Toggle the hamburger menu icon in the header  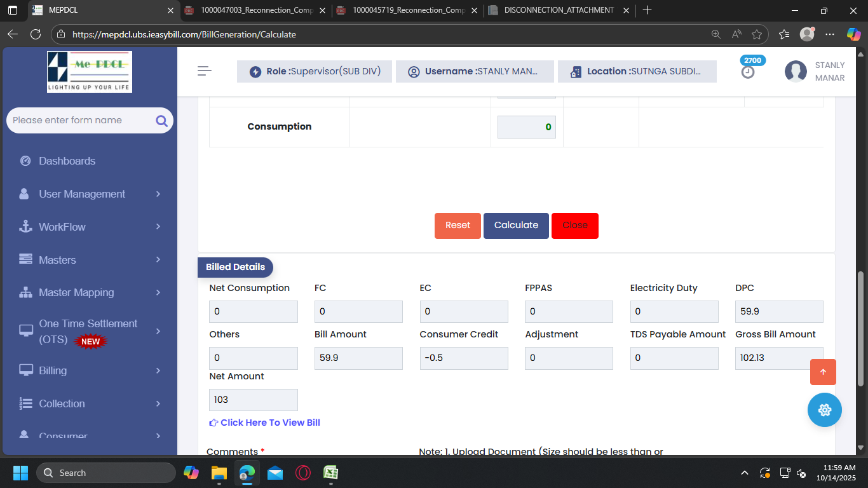pos(205,71)
